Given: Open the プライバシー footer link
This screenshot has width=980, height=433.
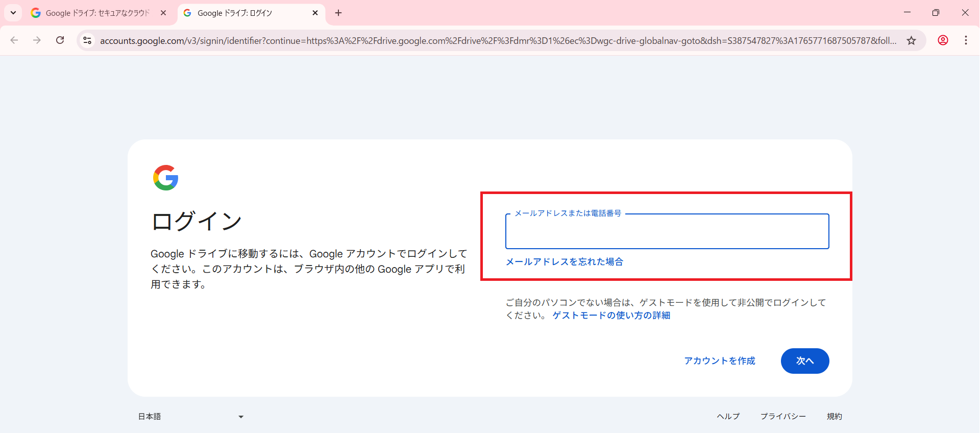Looking at the screenshot, I should (783, 417).
